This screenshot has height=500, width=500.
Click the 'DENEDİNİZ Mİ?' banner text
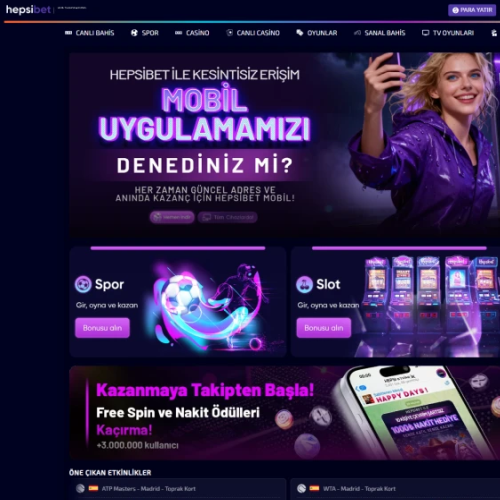[205, 165]
